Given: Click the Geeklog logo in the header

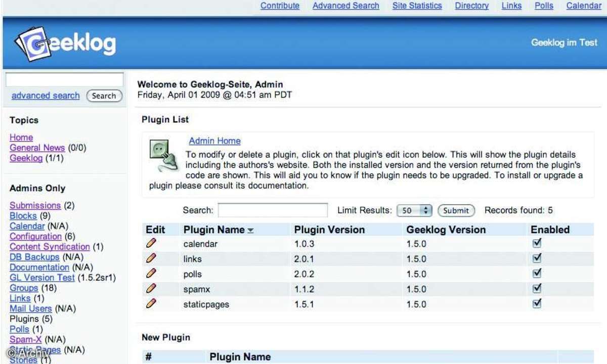Looking at the screenshot, I should (66, 43).
